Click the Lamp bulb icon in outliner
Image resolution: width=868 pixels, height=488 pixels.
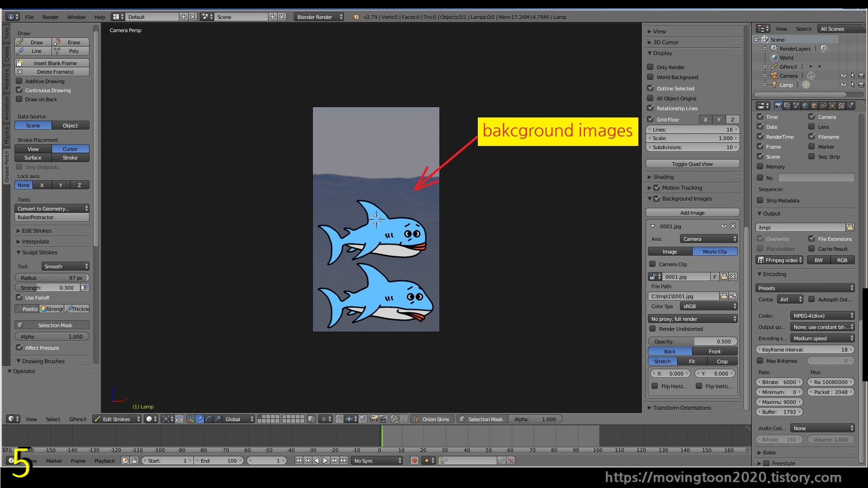774,84
